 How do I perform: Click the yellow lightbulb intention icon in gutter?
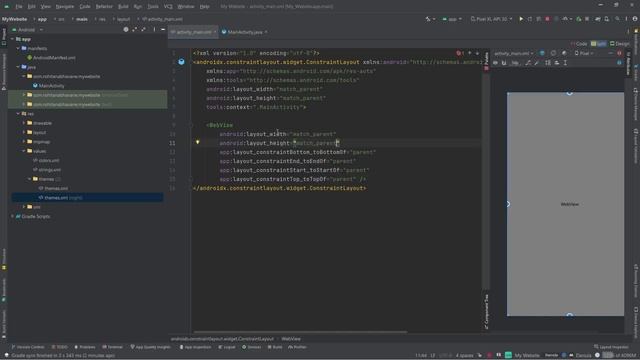(x=198, y=142)
